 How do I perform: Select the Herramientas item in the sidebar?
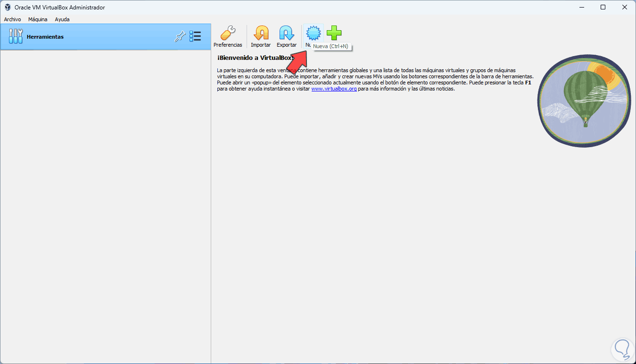pyautogui.click(x=106, y=37)
